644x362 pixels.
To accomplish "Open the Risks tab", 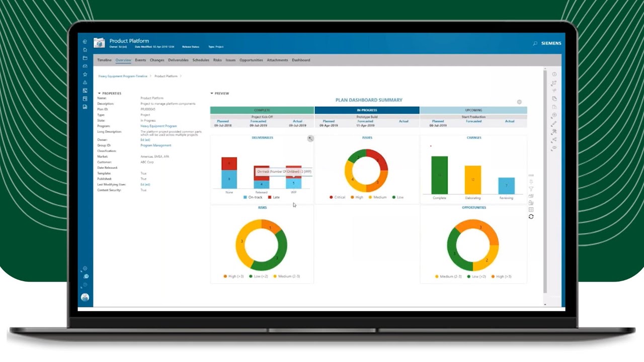I will [x=217, y=60].
